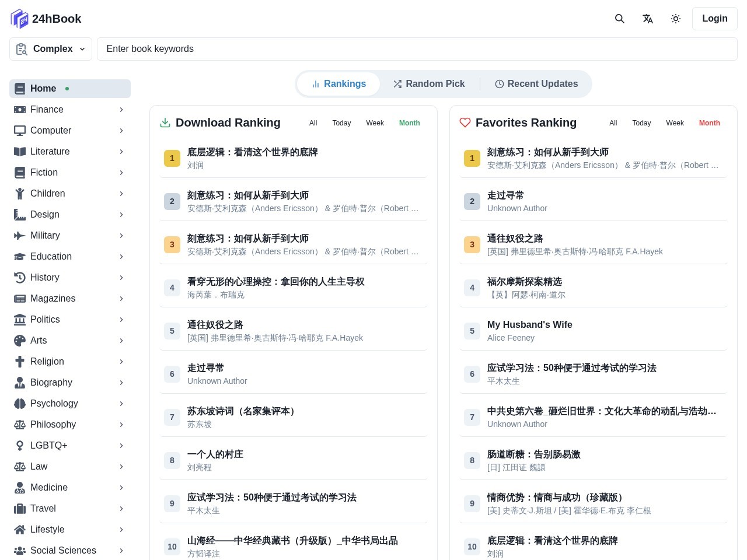Filter Favorites Ranking by Month
Image resolution: width=747 pixels, height=560 pixels.
click(x=710, y=123)
